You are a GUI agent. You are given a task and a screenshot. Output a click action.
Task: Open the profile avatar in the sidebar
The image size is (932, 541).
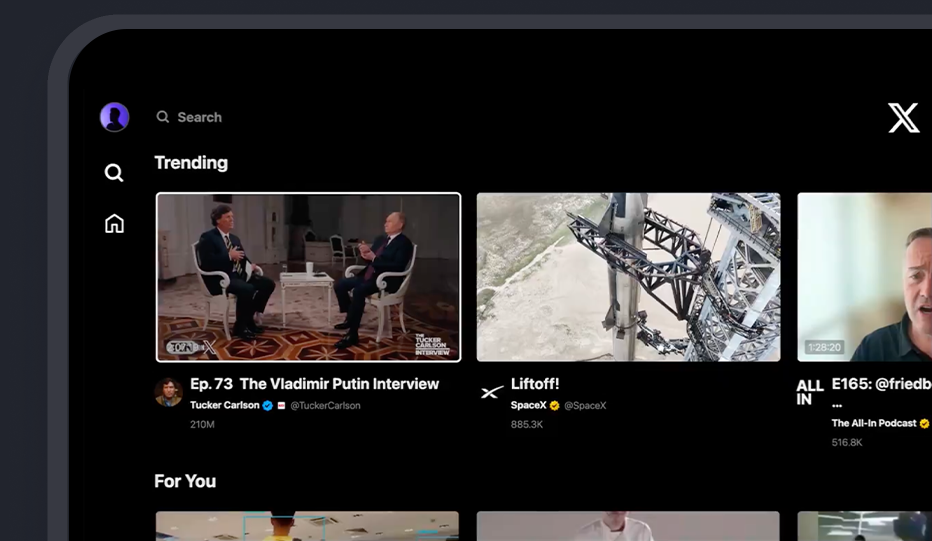pyautogui.click(x=114, y=117)
